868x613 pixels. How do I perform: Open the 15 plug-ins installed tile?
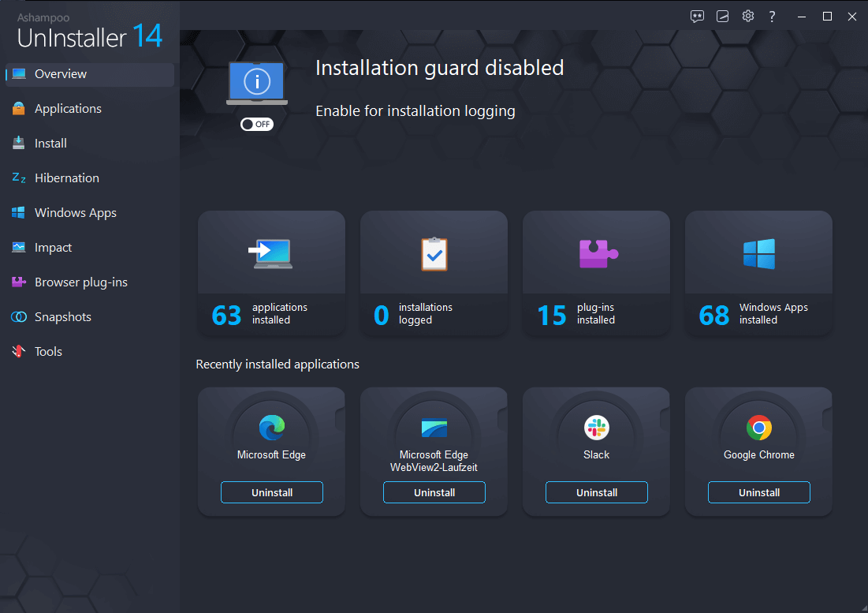(596, 274)
